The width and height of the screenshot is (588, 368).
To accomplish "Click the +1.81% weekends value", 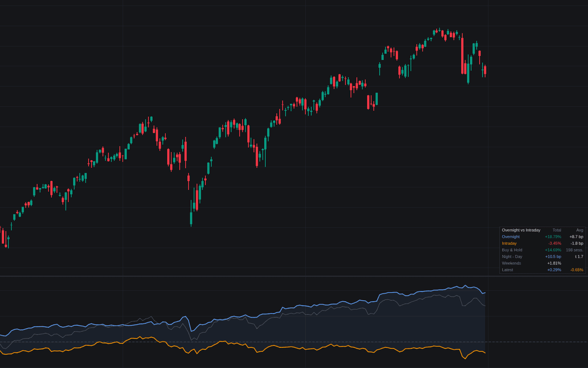I will (554, 263).
